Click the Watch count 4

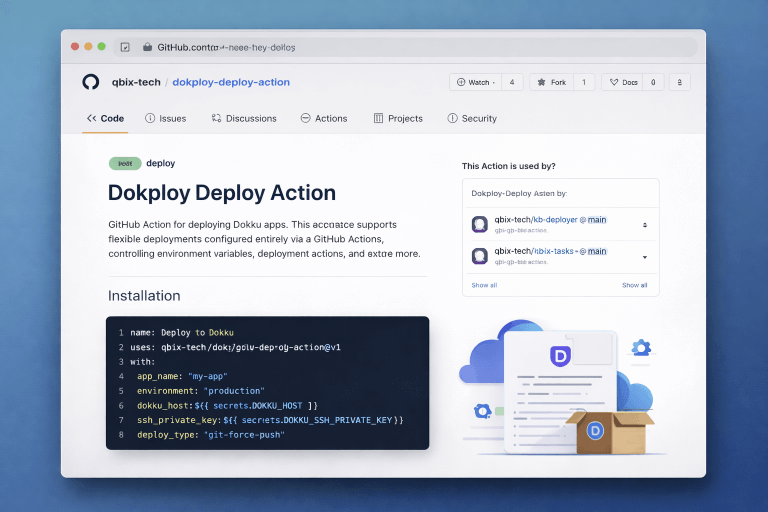(512, 82)
